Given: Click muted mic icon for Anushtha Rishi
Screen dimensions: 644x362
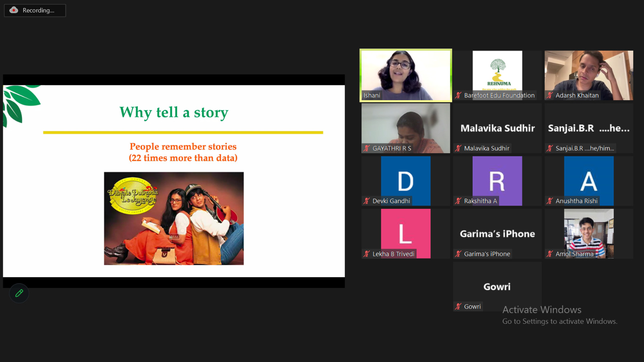Looking at the screenshot, I should (x=550, y=201).
